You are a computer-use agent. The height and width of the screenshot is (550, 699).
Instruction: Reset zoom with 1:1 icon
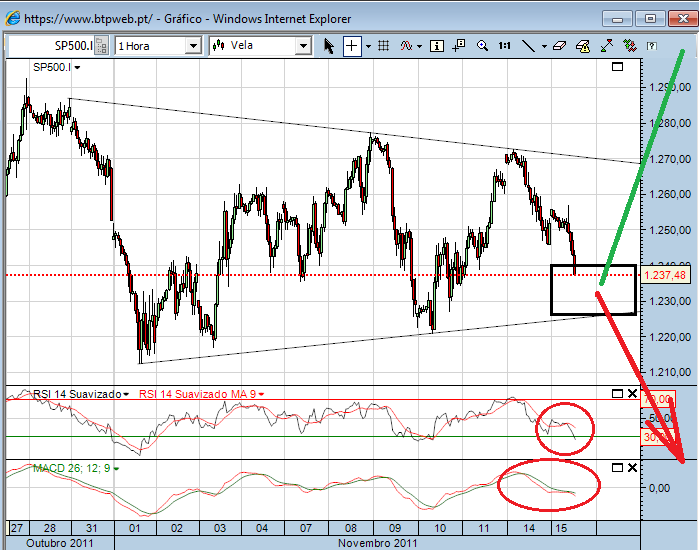504,45
